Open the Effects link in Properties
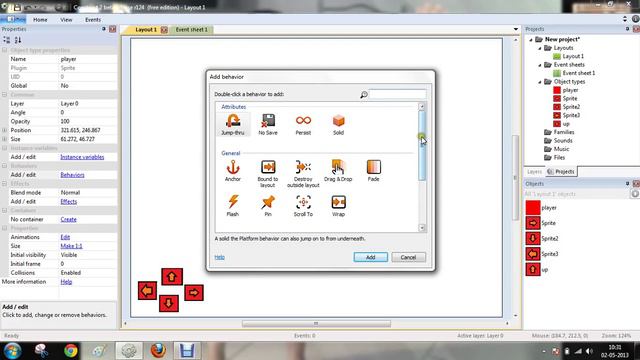Screen dimensions: 640x360 69,202
